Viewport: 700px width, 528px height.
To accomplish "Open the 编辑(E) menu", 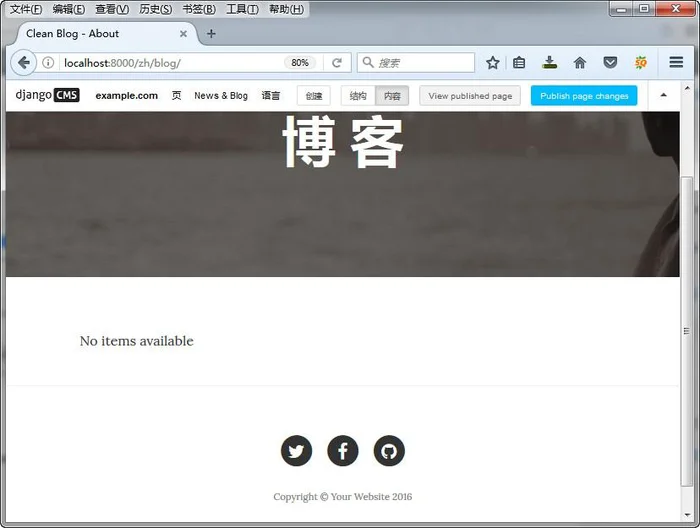I will pyautogui.click(x=69, y=9).
